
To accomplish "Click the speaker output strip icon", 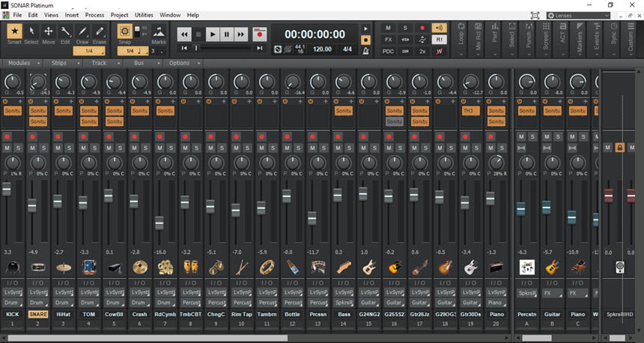I will (x=620, y=267).
